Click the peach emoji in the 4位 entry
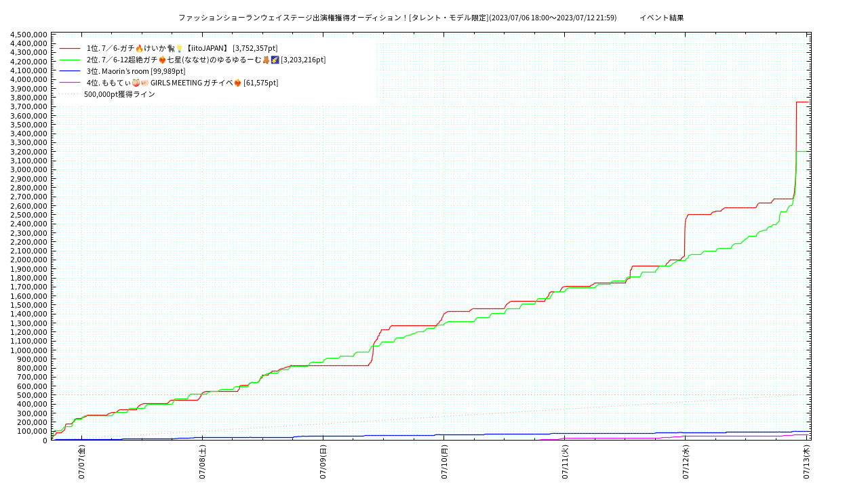868x488 pixels. [136, 83]
